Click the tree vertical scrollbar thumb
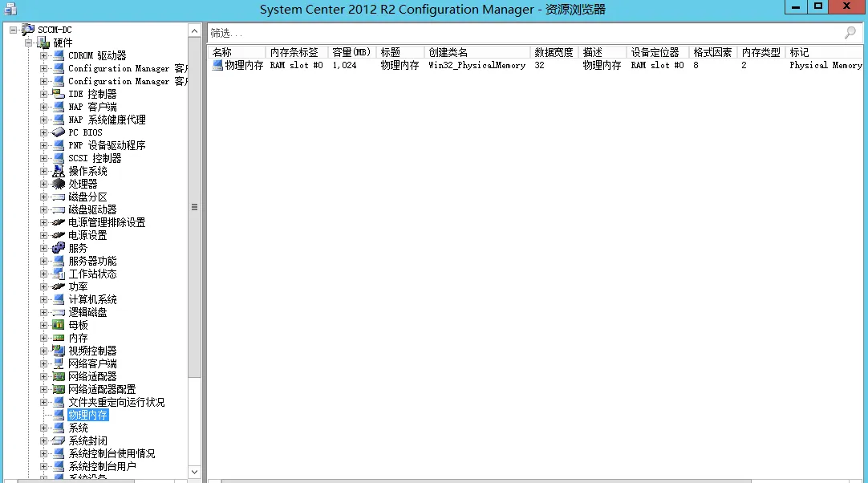The height and width of the screenshot is (483, 868). (194, 207)
